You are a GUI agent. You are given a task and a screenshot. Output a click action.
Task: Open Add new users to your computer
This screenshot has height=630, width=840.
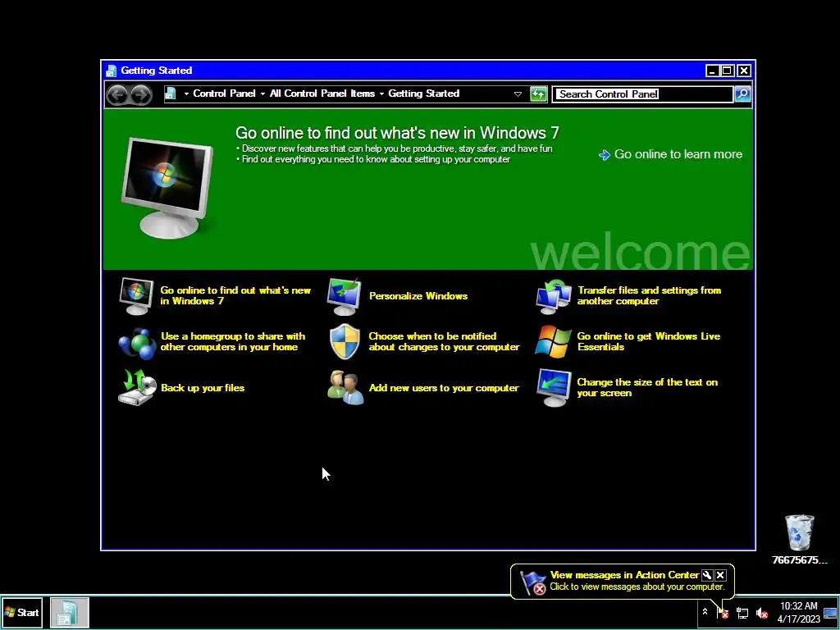point(444,388)
